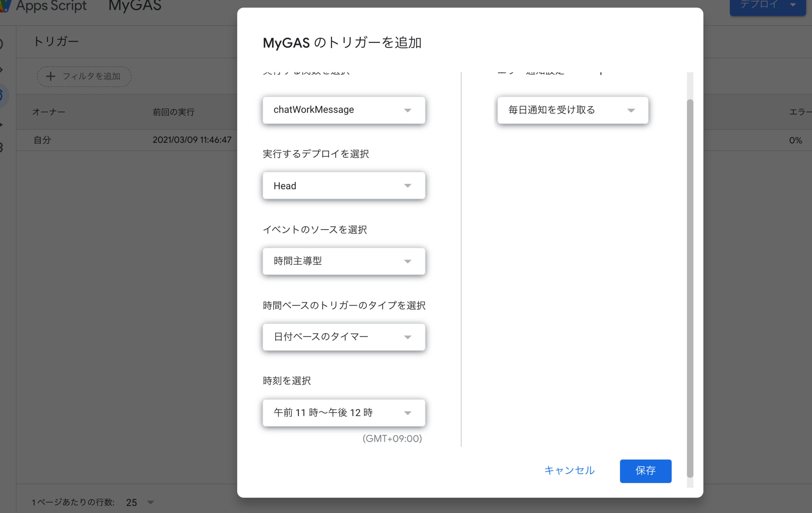The width and height of the screenshot is (812, 513).
Task: Open the 午前 11 時〜午後 12 時 time dropdown
Action: [x=344, y=413]
